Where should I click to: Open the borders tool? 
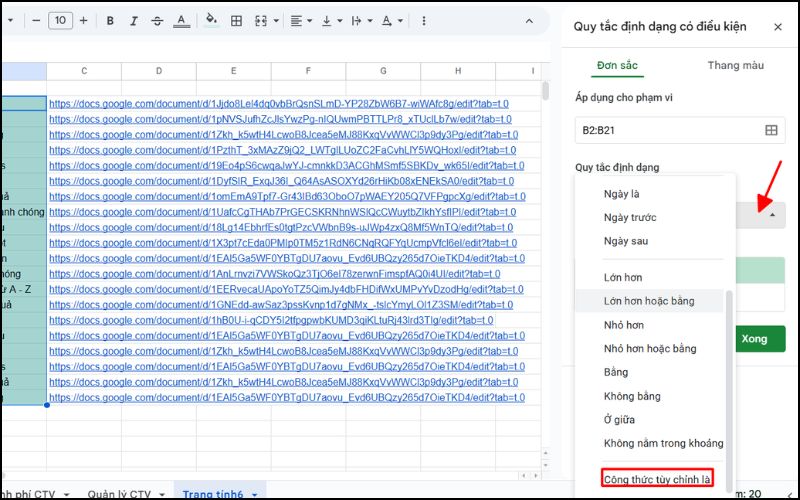point(235,21)
